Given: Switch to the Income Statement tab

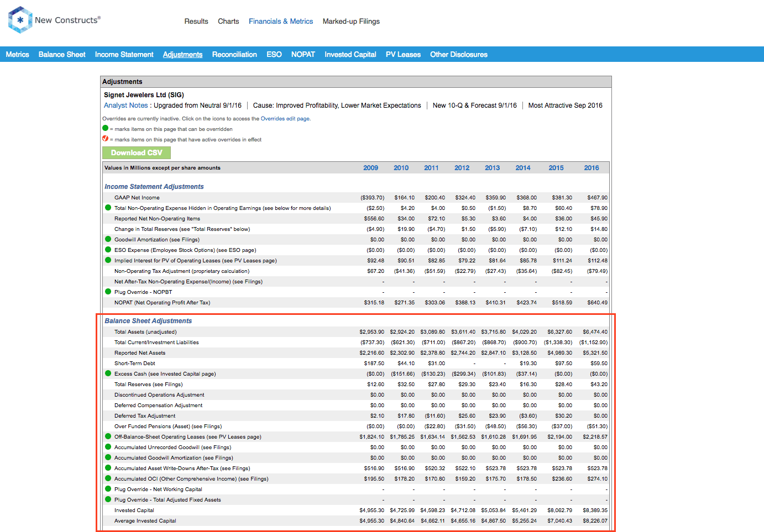Looking at the screenshot, I should (124, 54).
